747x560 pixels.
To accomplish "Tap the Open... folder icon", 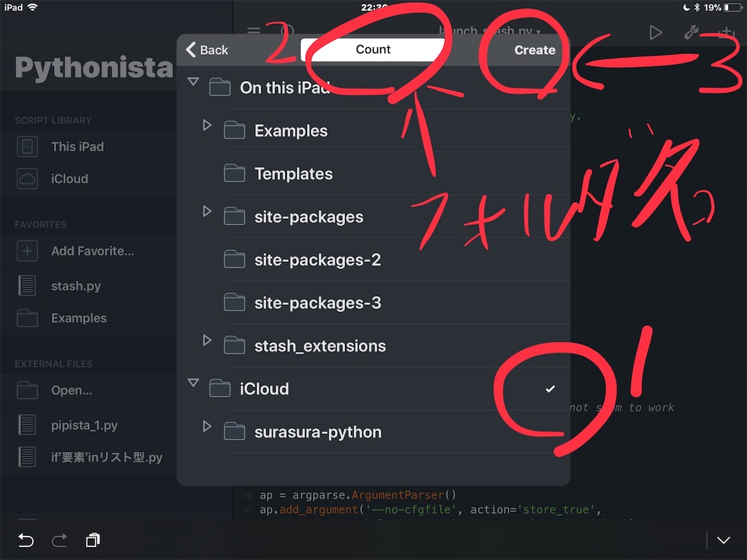I will 27,391.
